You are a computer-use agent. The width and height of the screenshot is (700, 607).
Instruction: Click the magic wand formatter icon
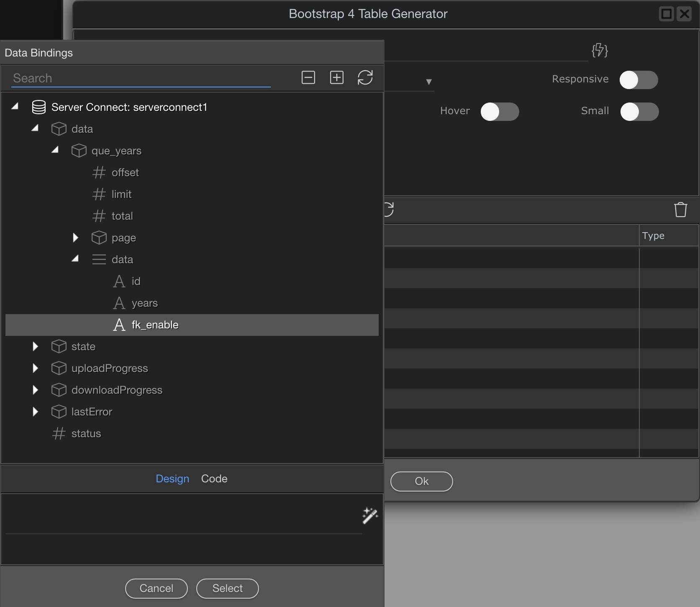(370, 515)
